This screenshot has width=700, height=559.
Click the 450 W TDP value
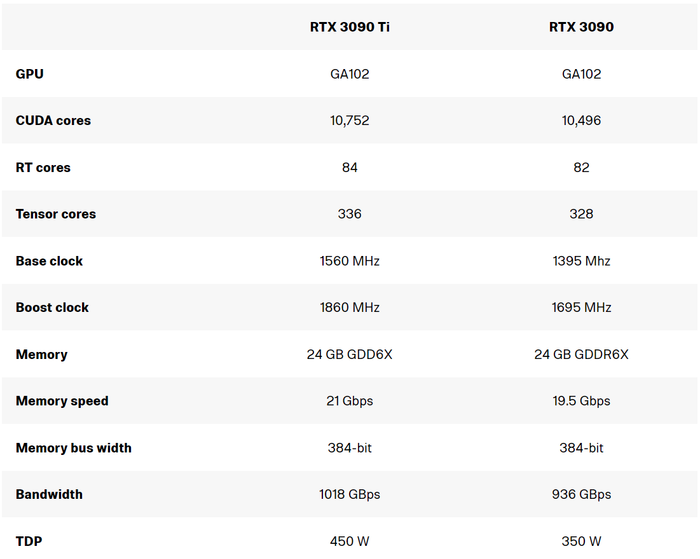pyautogui.click(x=349, y=541)
